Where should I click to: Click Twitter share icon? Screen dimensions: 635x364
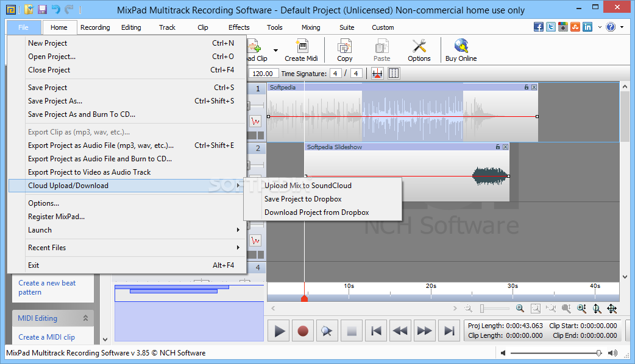(x=551, y=27)
